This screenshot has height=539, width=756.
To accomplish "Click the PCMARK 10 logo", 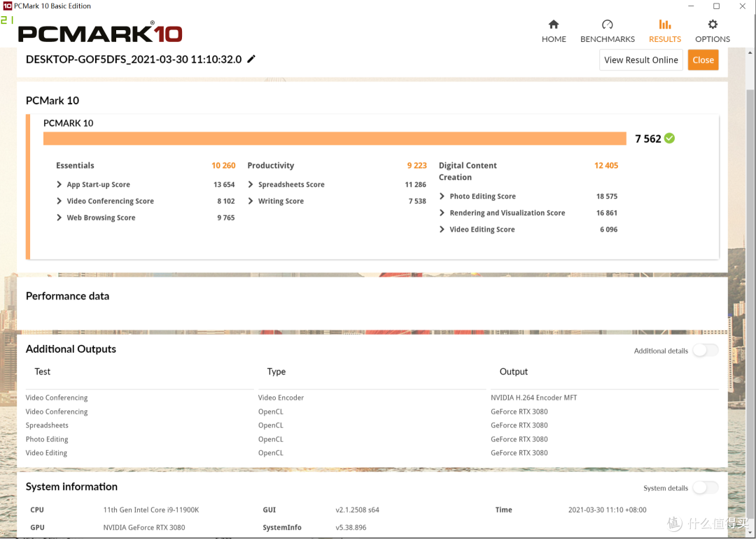I will click(x=100, y=32).
